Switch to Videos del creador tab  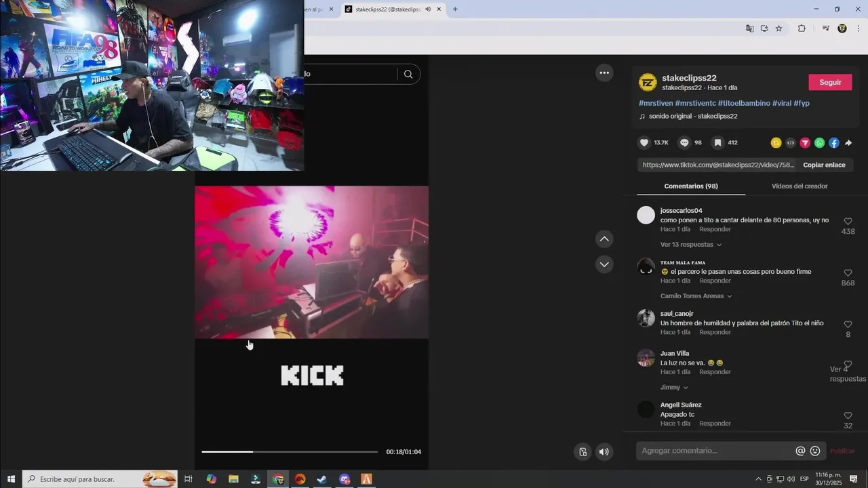(x=800, y=186)
